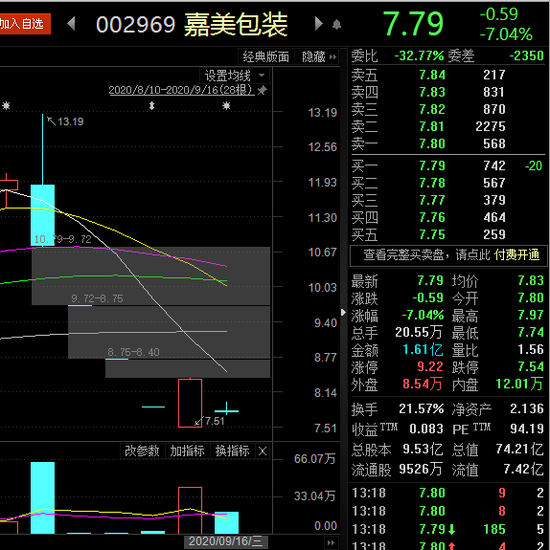Click the 最高 value 7.97
The width and height of the screenshot is (550, 550).
[x=531, y=315]
